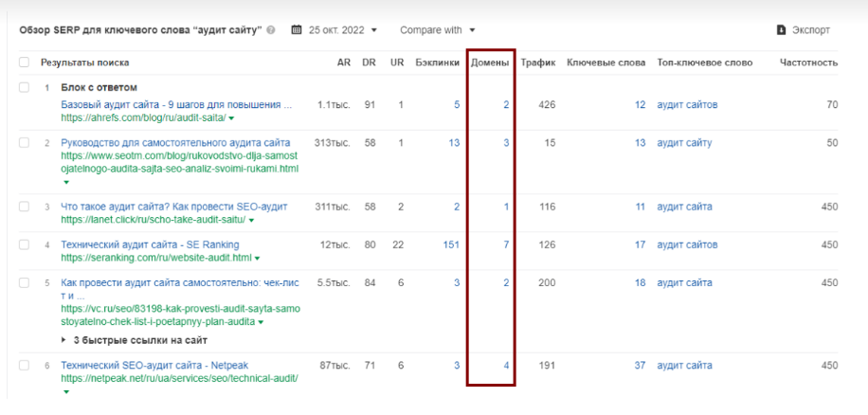
Task: Click the Трафик column header
Action: pos(537,63)
